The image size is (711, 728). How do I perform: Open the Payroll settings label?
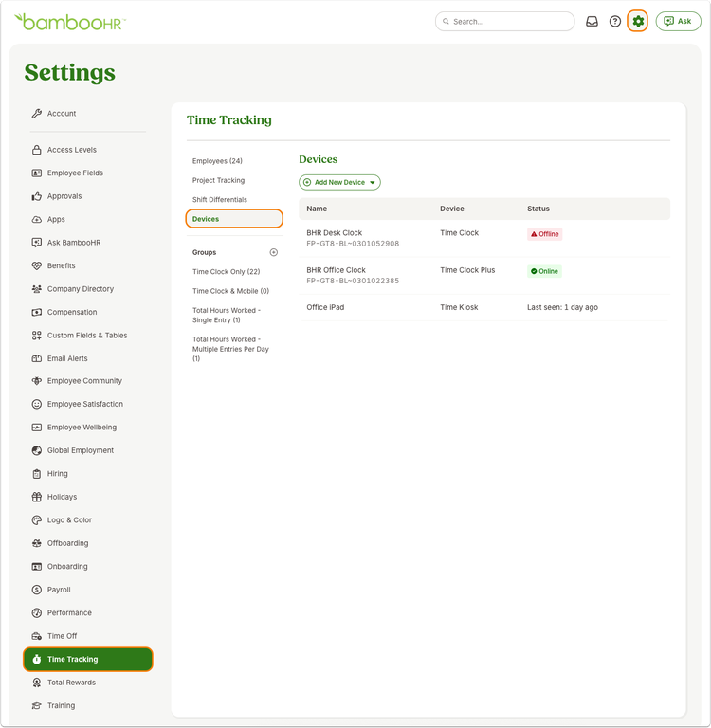(x=59, y=590)
